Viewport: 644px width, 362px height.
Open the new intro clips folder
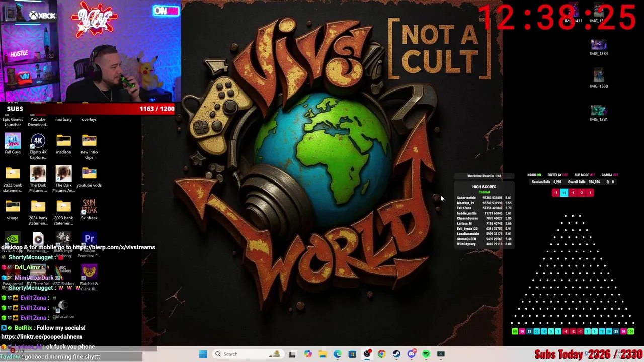point(89,146)
